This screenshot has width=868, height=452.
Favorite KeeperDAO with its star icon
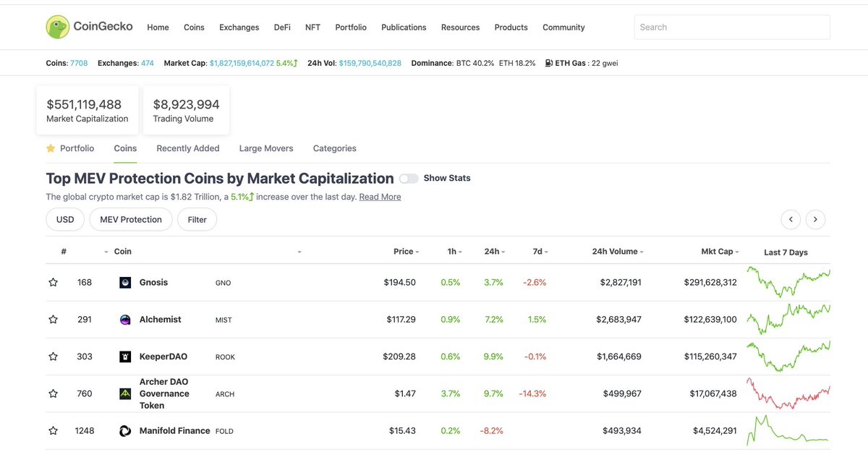click(53, 357)
